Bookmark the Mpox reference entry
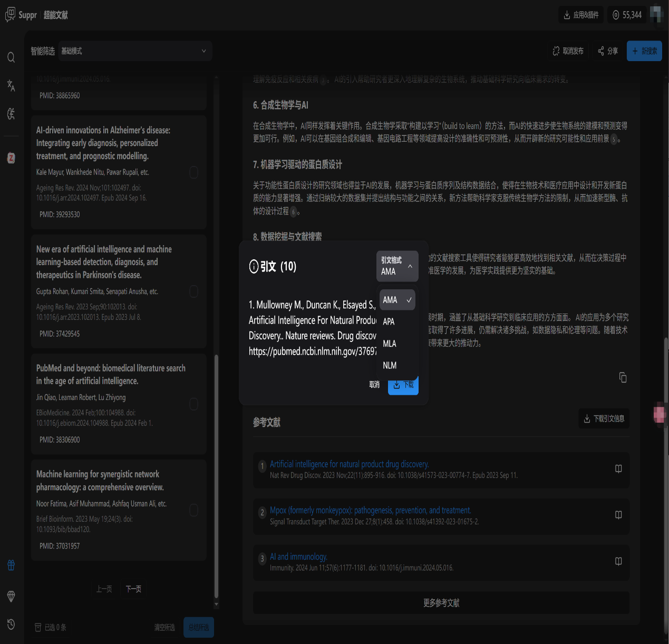The width and height of the screenshot is (669, 644). click(618, 515)
